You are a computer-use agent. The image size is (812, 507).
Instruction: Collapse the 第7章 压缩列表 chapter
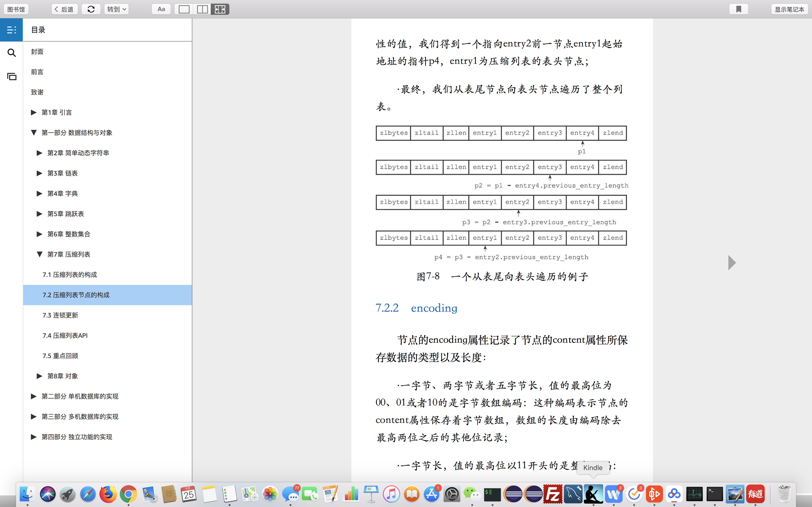pyautogui.click(x=39, y=254)
